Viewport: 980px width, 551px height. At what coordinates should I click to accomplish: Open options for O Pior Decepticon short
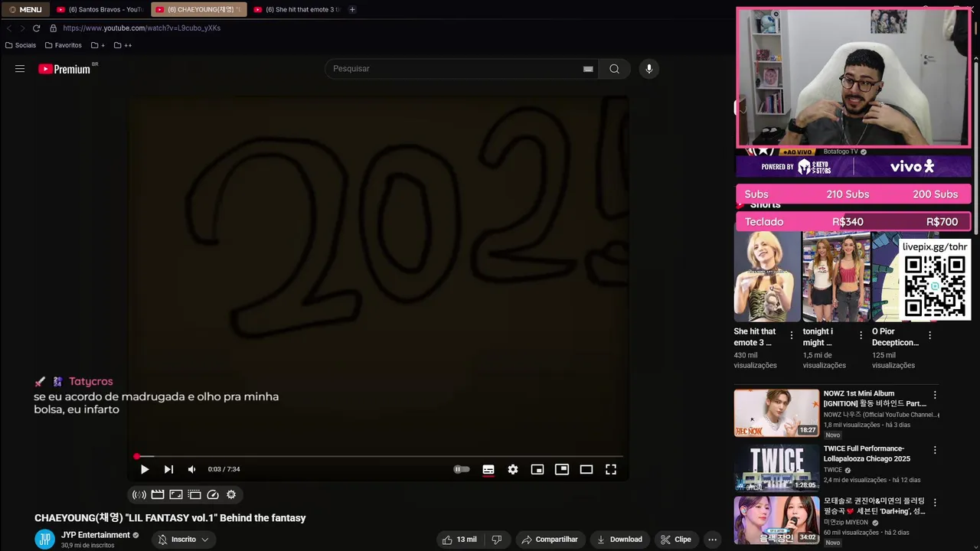click(929, 336)
